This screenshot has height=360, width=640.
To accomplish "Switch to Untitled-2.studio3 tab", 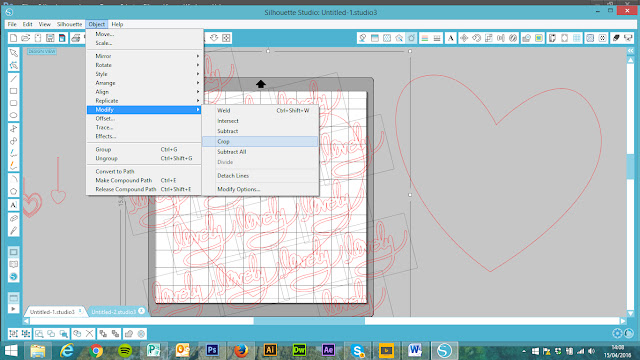I will (x=113, y=311).
